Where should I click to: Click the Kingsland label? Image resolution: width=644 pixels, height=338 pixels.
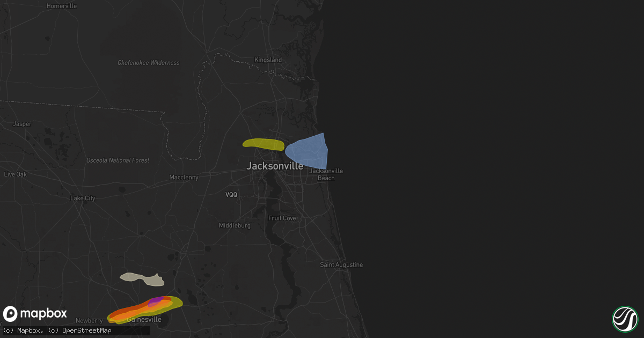tap(268, 60)
